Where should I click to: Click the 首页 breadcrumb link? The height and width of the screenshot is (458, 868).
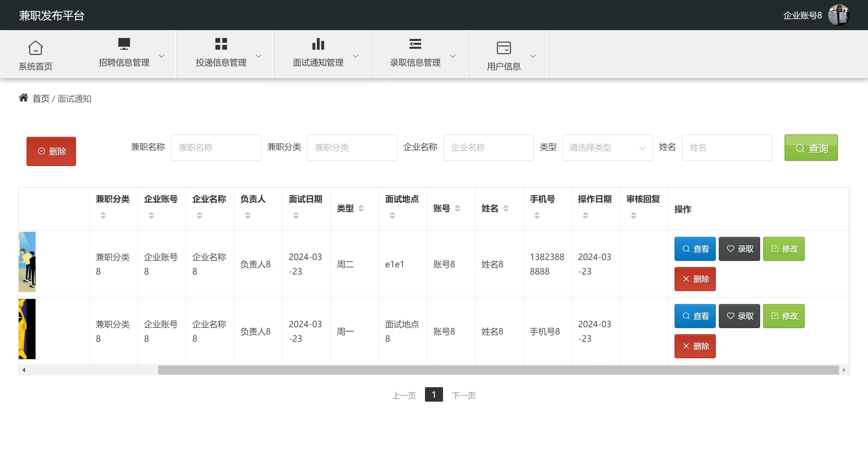[x=41, y=99]
